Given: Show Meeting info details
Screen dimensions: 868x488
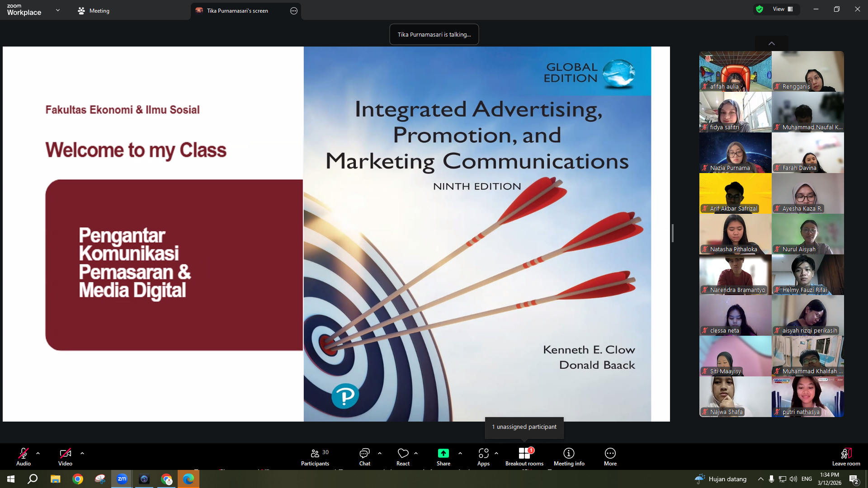Looking at the screenshot, I should 569,456.
